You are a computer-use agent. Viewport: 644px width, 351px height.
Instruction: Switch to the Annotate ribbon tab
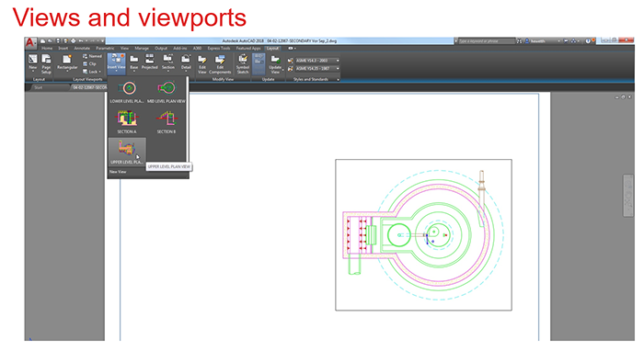(x=82, y=48)
